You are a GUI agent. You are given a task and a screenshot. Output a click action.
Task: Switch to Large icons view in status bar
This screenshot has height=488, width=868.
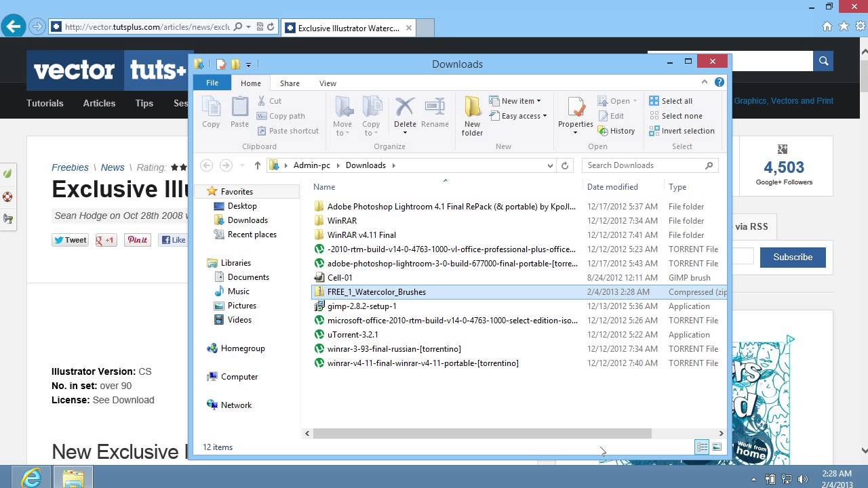coord(717,447)
